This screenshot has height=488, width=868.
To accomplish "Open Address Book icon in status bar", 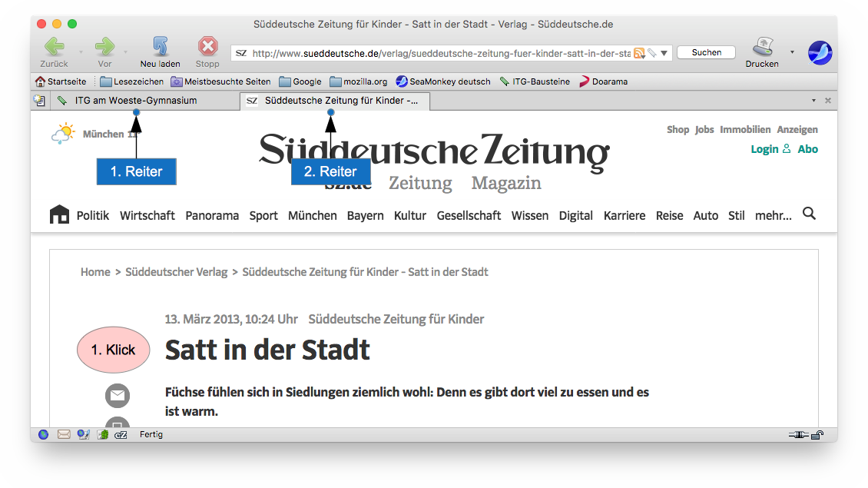I will click(103, 435).
